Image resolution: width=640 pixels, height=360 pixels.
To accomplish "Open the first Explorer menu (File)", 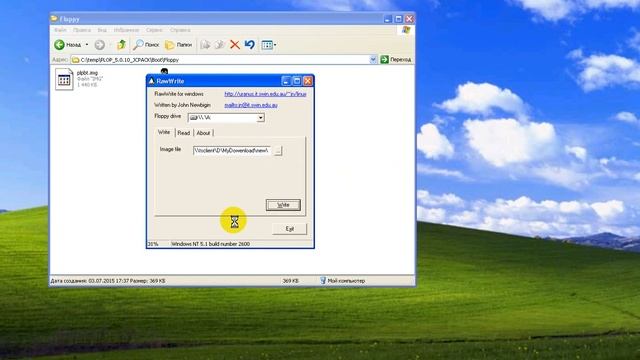I will click(60, 30).
